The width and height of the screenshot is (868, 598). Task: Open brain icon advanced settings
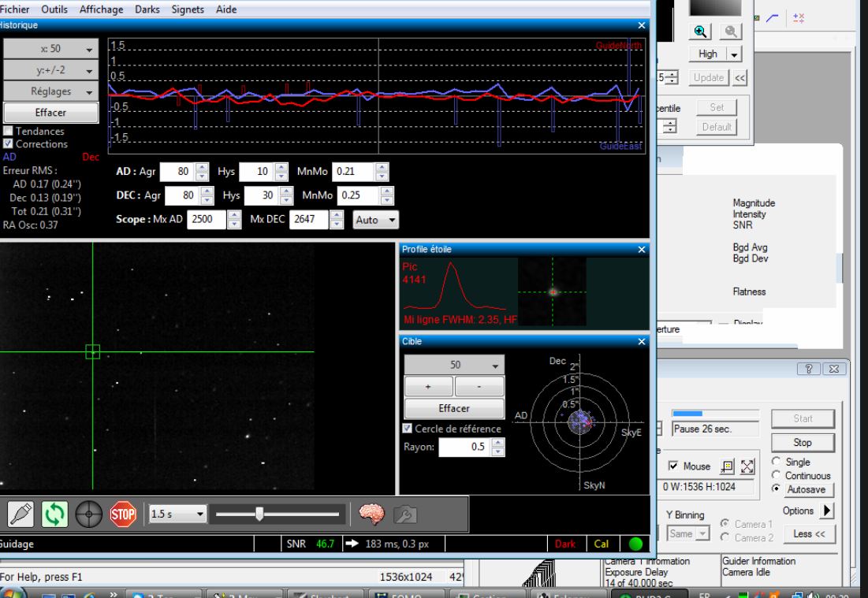[x=371, y=514]
